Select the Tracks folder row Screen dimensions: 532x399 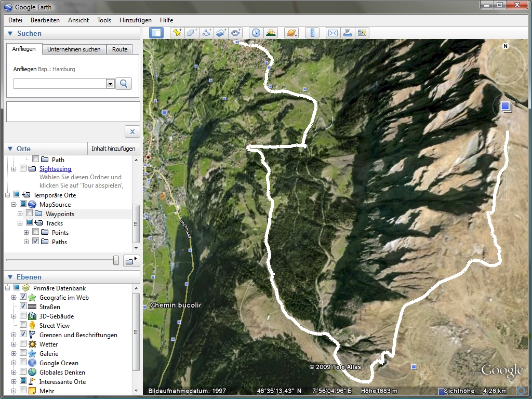[x=54, y=223]
